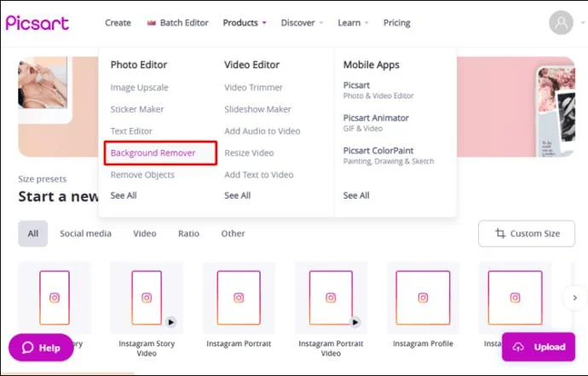
Task: Switch to the Social media tab
Action: pos(85,234)
